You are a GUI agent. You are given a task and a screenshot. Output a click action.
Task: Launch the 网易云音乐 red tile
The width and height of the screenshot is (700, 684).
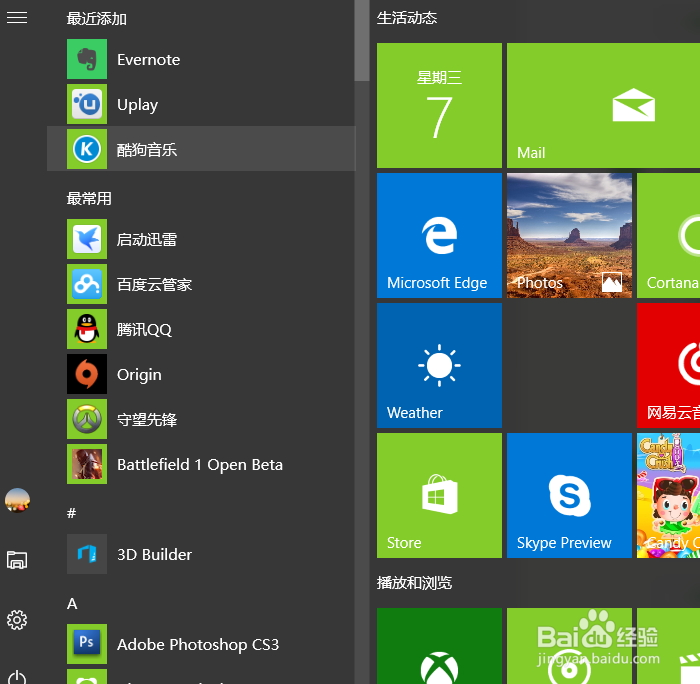click(x=668, y=365)
